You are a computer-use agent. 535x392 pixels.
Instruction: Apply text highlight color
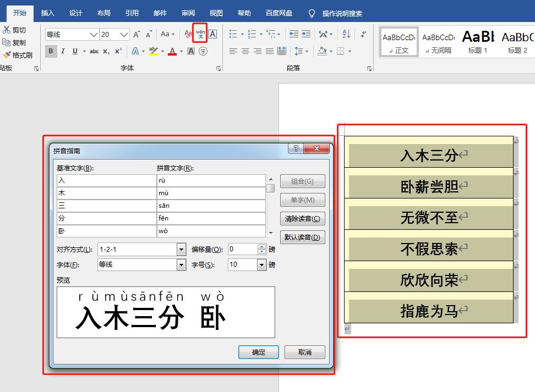[154, 51]
